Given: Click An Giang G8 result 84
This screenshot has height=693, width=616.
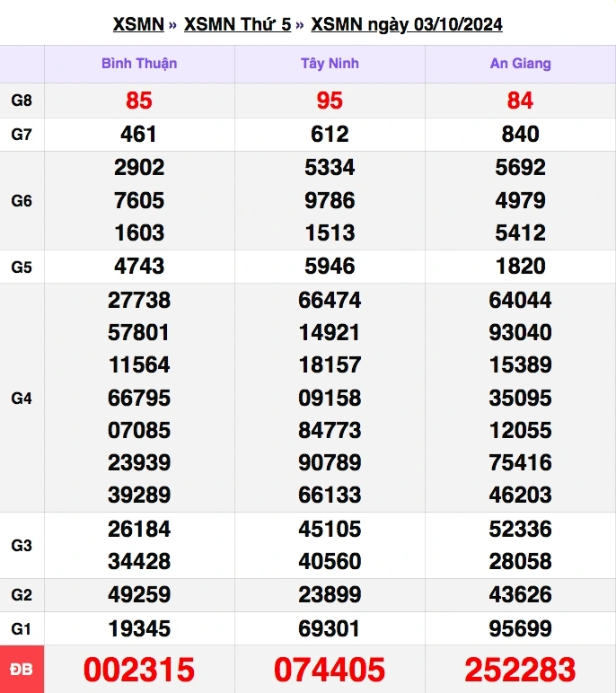Looking at the screenshot, I should tap(520, 101).
